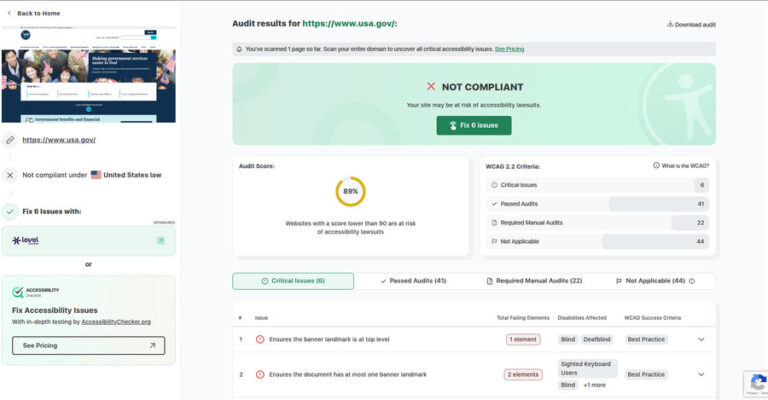Screen dimensions: 768x400
Task: Open the https://www.usa.gov/ link in sidebar
Action: (x=59, y=140)
